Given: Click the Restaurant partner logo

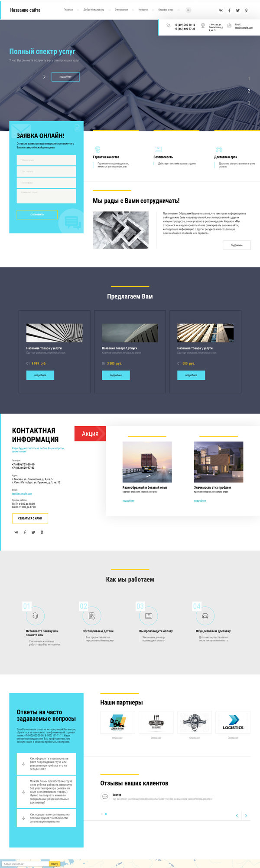Looking at the screenshot, I should click(156, 722).
